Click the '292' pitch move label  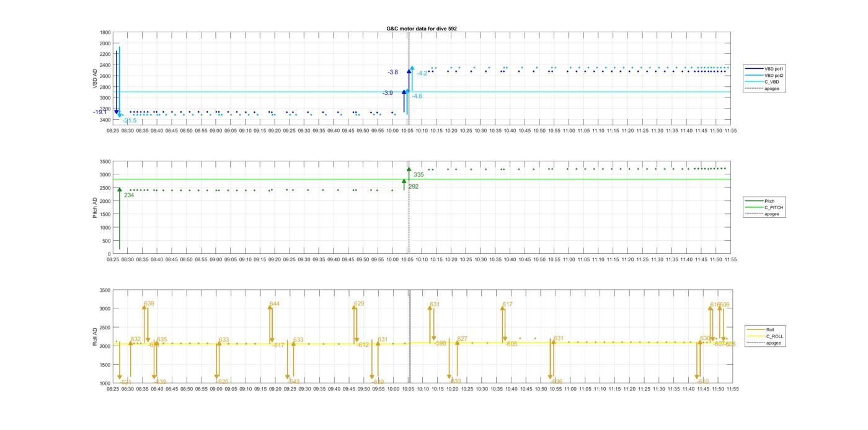pos(414,186)
